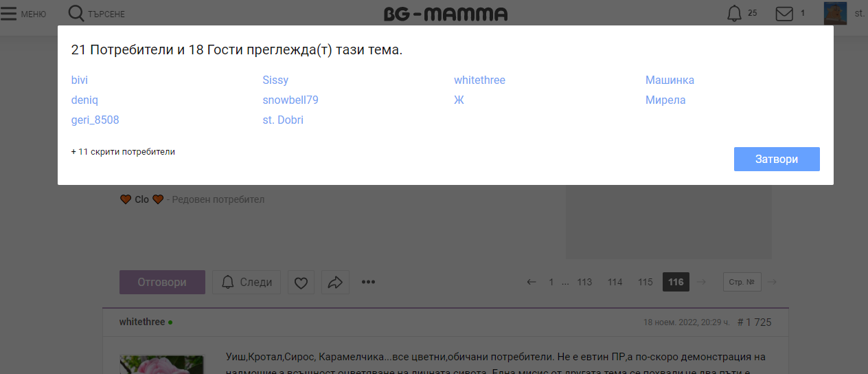Go to page 115

[x=645, y=282]
